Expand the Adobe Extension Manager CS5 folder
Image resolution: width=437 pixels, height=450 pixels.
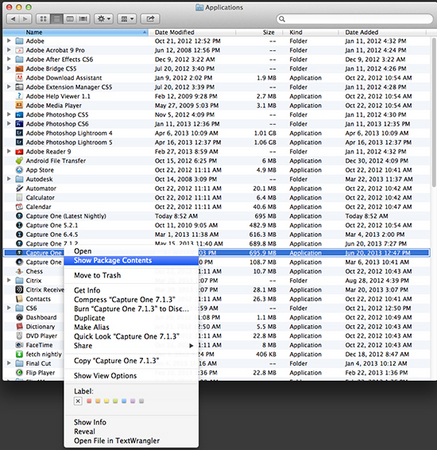click(9, 87)
